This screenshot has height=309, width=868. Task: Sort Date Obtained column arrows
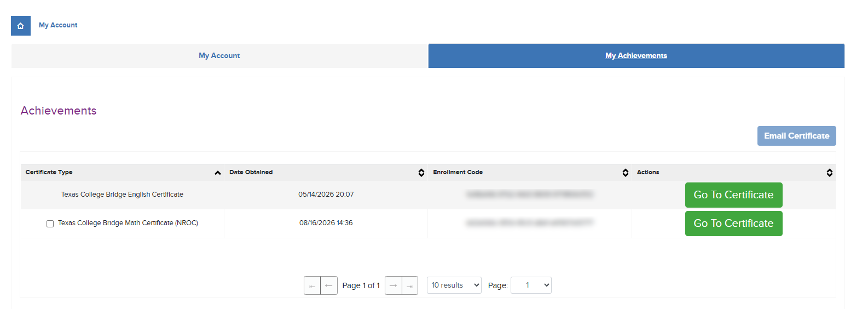point(421,173)
